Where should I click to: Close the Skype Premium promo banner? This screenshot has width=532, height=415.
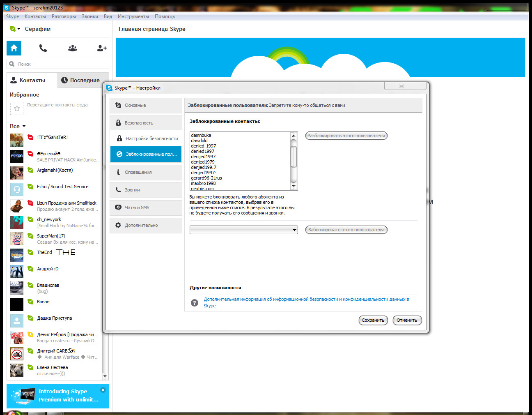pos(103,390)
